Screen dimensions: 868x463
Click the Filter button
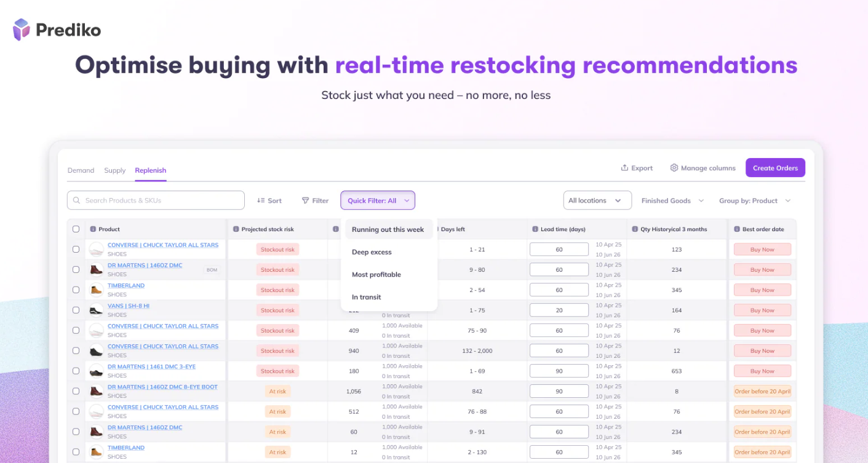click(x=315, y=200)
